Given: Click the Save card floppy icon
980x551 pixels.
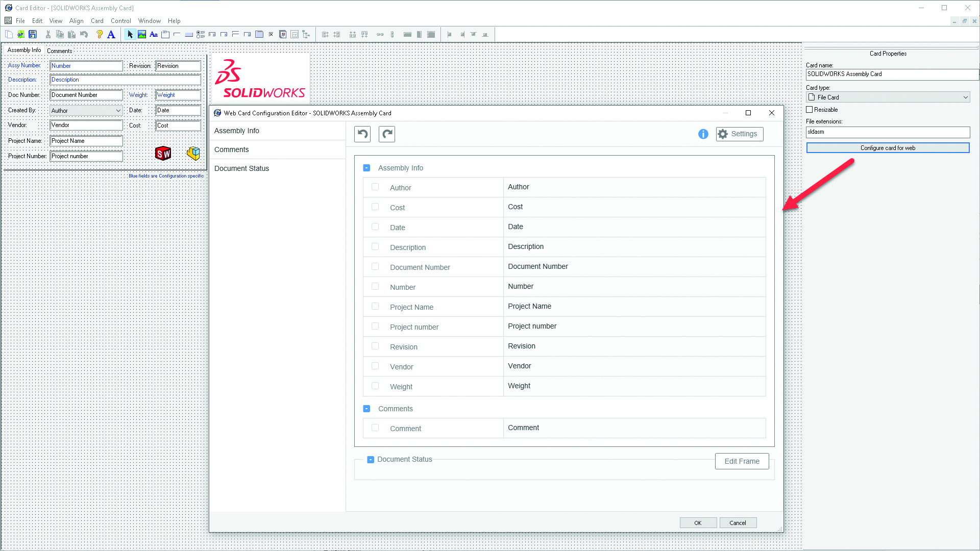Looking at the screenshot, I should [x=33, y=35].
